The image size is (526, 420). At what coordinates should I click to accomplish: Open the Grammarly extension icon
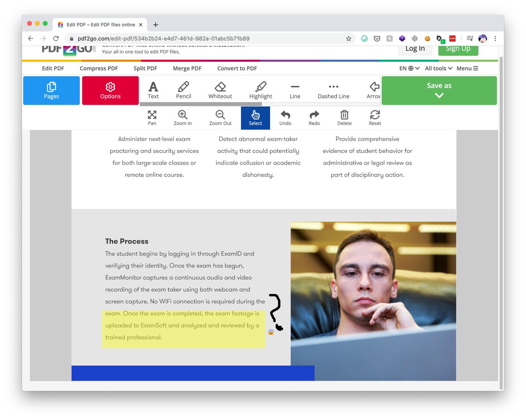click(x=364, y=39)
